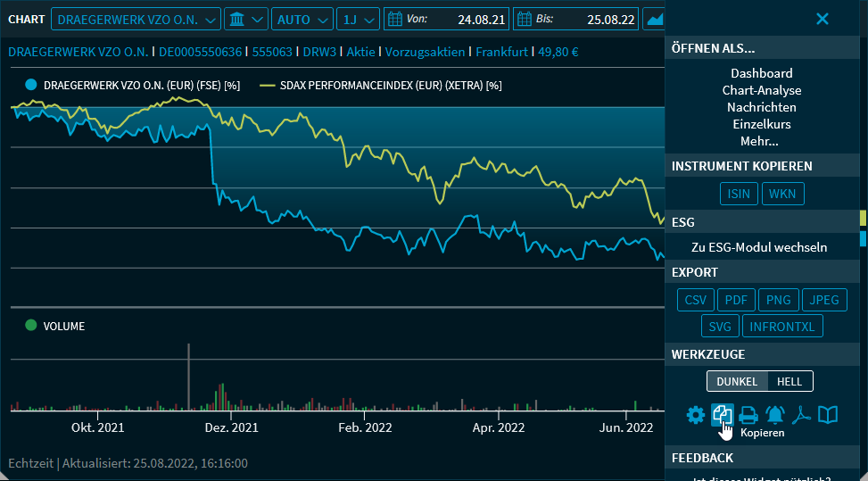Expand the DRAEGERWERK VZO O.N. instrument dropdown
Viewport: 868px width, 481px height.
pos(136,19)
